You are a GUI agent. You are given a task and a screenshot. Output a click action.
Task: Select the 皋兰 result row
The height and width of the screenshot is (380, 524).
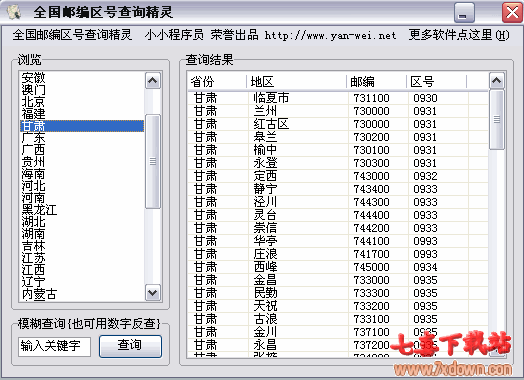338,137
